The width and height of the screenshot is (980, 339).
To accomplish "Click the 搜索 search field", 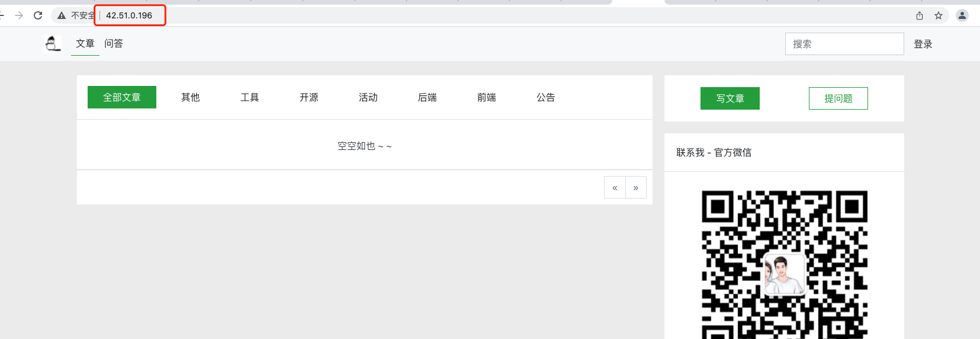I will pos(844,44).
